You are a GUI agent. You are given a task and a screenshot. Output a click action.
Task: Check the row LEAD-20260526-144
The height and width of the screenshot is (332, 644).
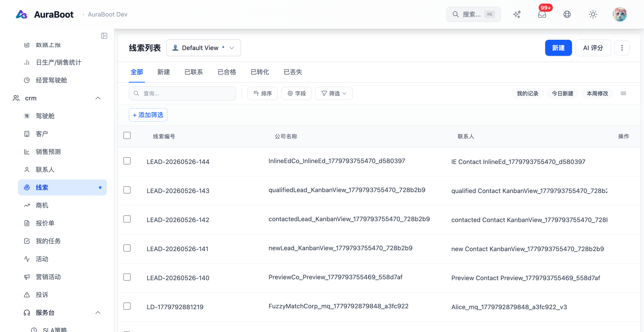[127, 161]
